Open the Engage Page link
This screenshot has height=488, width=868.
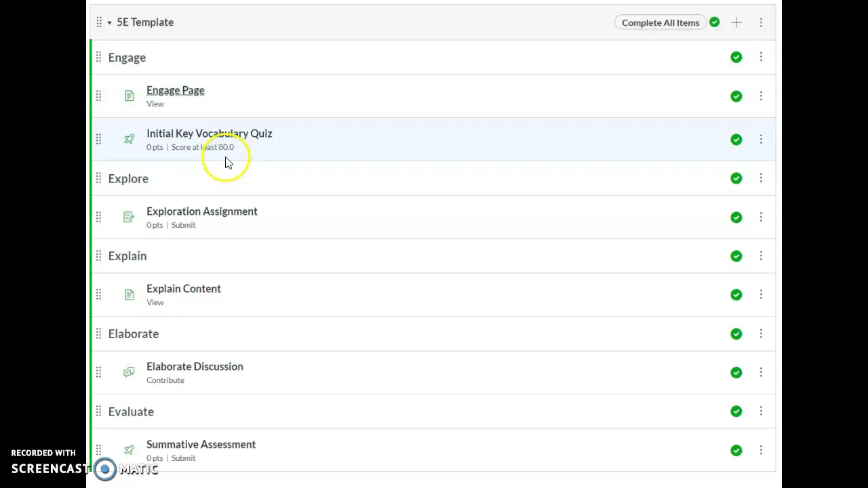point(175,90)
